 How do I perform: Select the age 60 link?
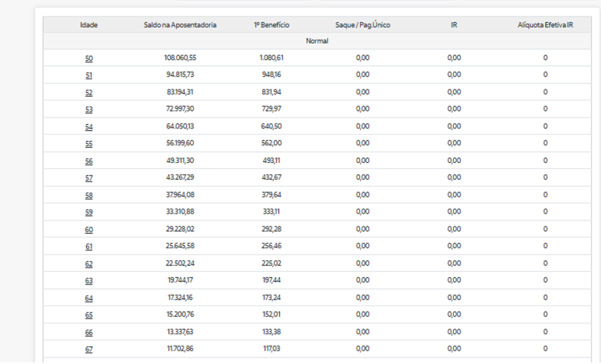pos(89,230)
